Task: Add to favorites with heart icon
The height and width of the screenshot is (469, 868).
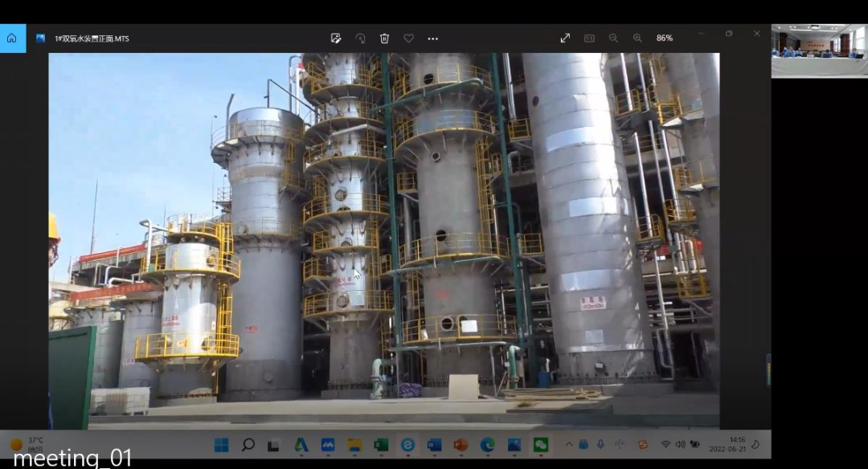Action: click(x=408, y=39)
